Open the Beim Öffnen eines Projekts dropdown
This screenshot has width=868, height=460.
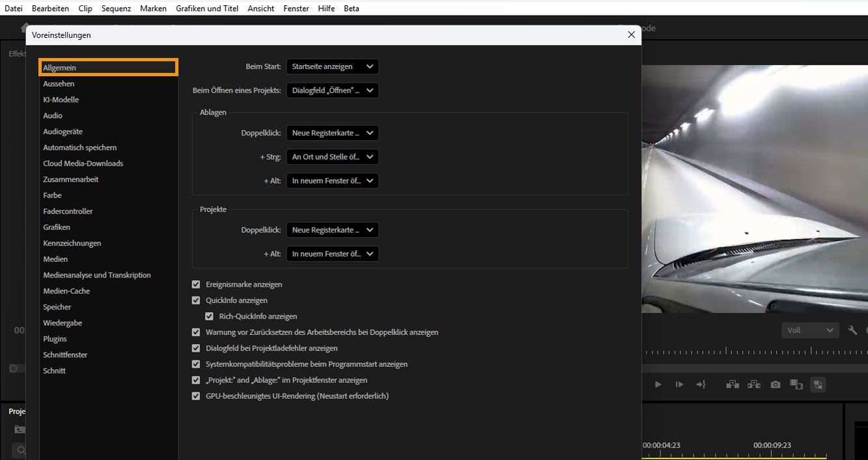point(332,91)
